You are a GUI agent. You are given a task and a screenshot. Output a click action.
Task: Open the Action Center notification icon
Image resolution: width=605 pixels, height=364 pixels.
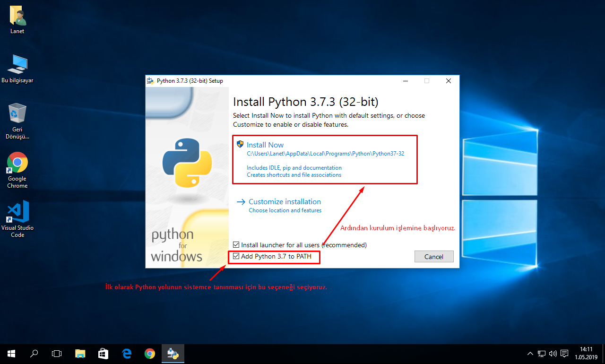click(x=564, y=353)
